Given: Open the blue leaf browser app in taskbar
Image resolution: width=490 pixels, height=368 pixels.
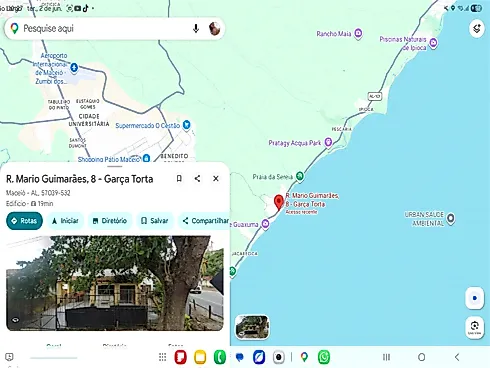Looking at the screenshot, I should (x=259, y=357).
